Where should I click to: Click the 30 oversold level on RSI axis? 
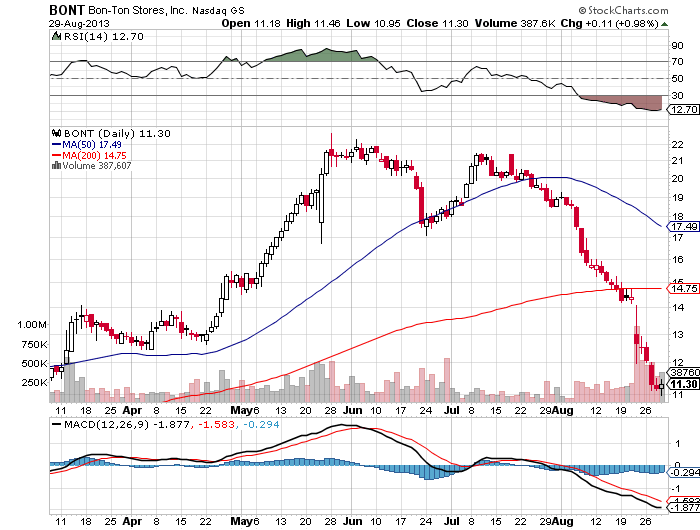(677, 96)
